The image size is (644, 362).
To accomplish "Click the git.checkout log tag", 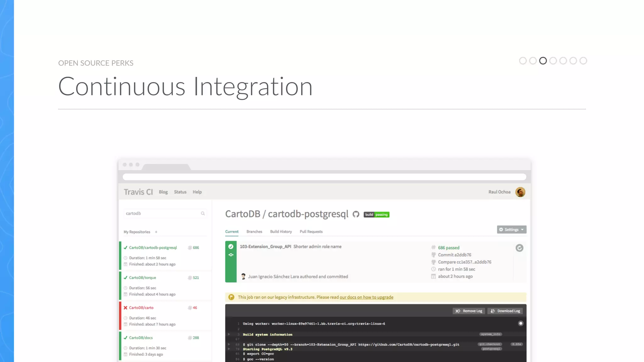I will (x=490, y=344).
